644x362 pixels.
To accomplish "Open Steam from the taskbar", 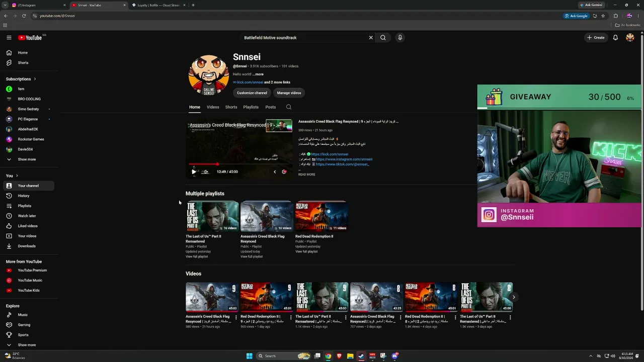I will 361,356.
